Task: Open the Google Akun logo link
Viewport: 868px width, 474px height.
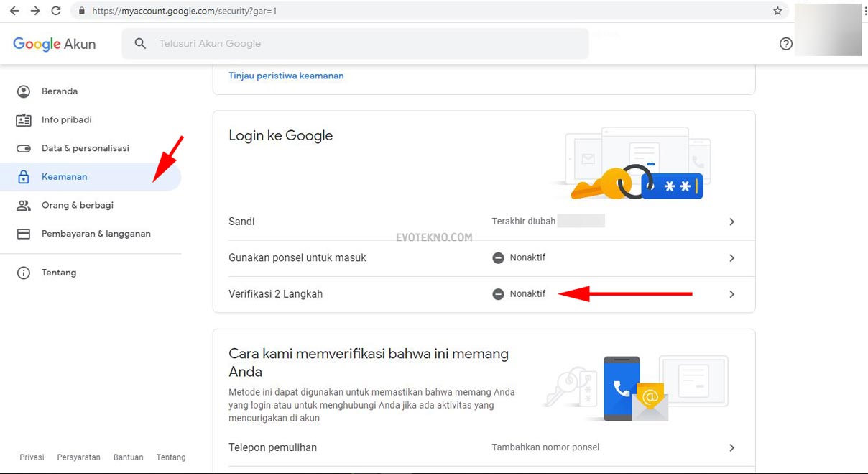Action: tap(55, 44)
